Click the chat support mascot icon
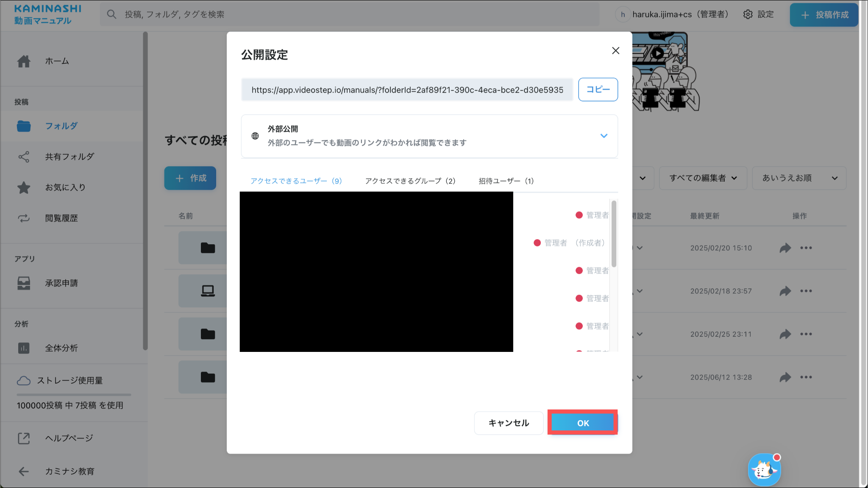The height and width of the screenshot is (488, 868). 764,470
